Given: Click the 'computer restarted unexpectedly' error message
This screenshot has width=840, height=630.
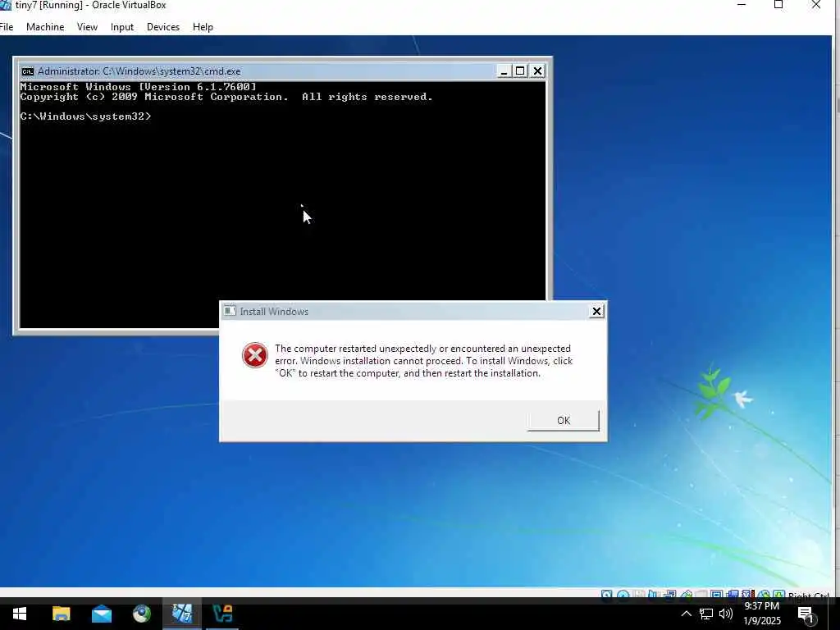Looking at the screenshot, I should click(424, 361).
